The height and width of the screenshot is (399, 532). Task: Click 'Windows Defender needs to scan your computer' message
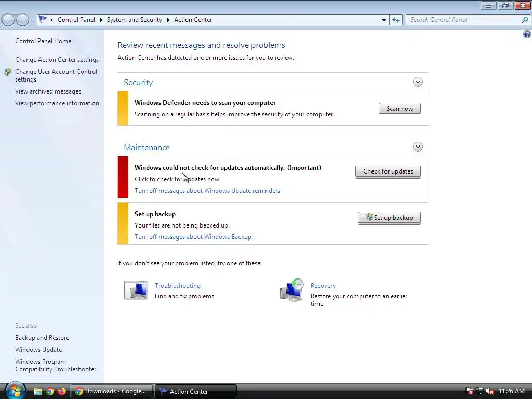[205, 103]
